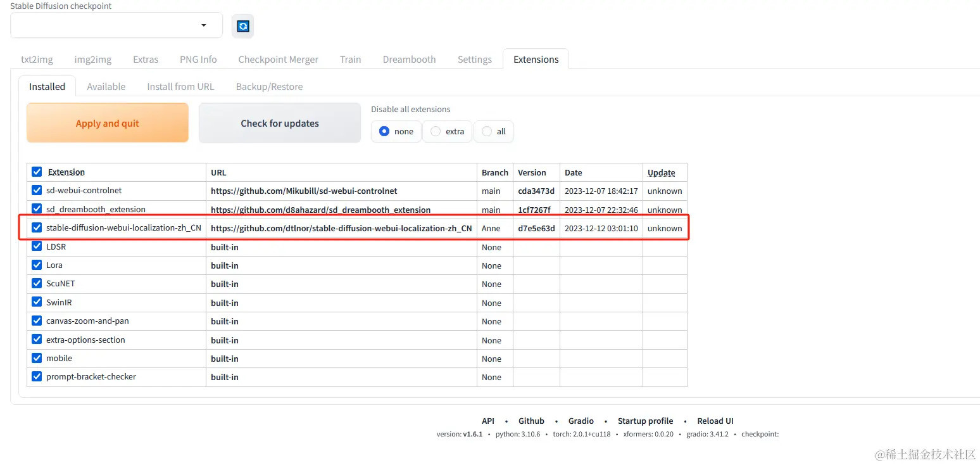Click date 2023-12-07 22:32:46

pos(601,210)
